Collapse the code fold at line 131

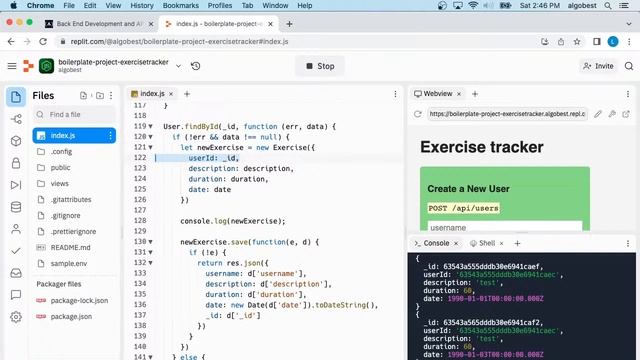click(x=151, y=253)
